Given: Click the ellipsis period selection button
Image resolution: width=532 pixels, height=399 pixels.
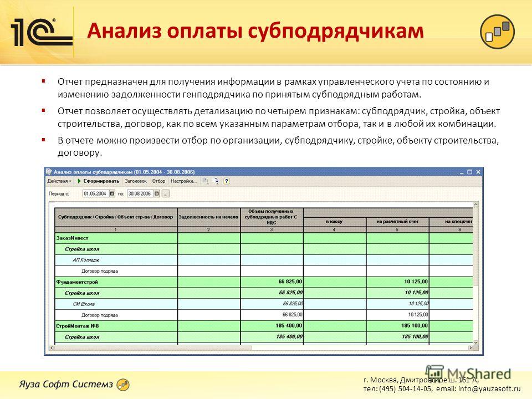Looking at the screenshot, I should click(x=166, y=194).
